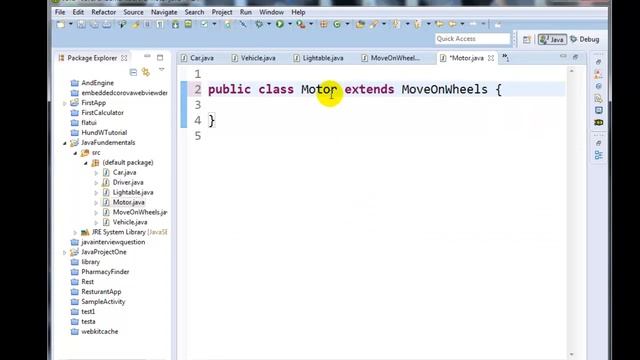
Task: Open dropdown arrow beside Run Last Tool
Action: coord(311,24)
